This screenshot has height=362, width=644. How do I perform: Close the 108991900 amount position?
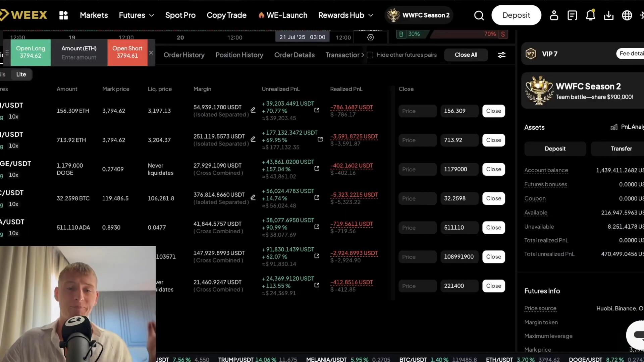[x=494, y=257]
